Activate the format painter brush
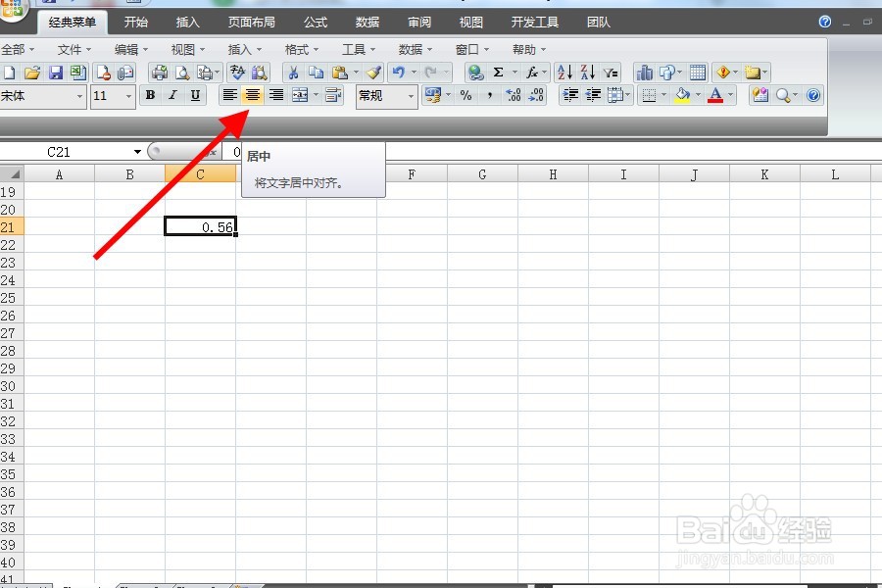Viewport: 882px width, 588px height. pyautogui.click(x=373, y=73)
